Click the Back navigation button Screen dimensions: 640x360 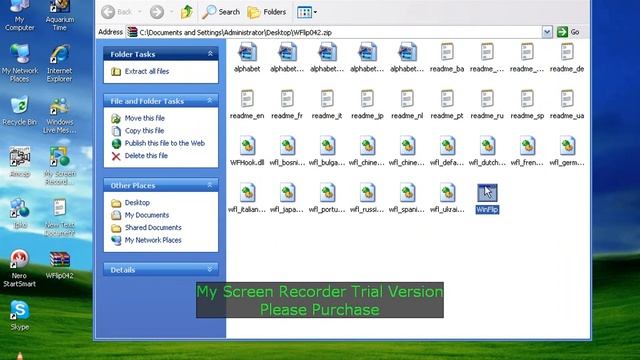pyautogui.click(x=117, y=12)
